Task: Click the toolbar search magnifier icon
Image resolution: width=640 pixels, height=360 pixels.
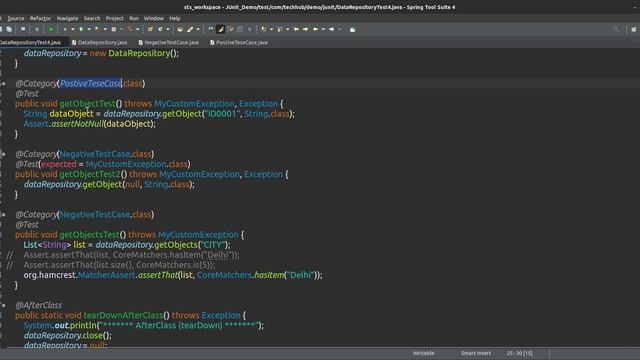Action: click(x=616, y=29)
